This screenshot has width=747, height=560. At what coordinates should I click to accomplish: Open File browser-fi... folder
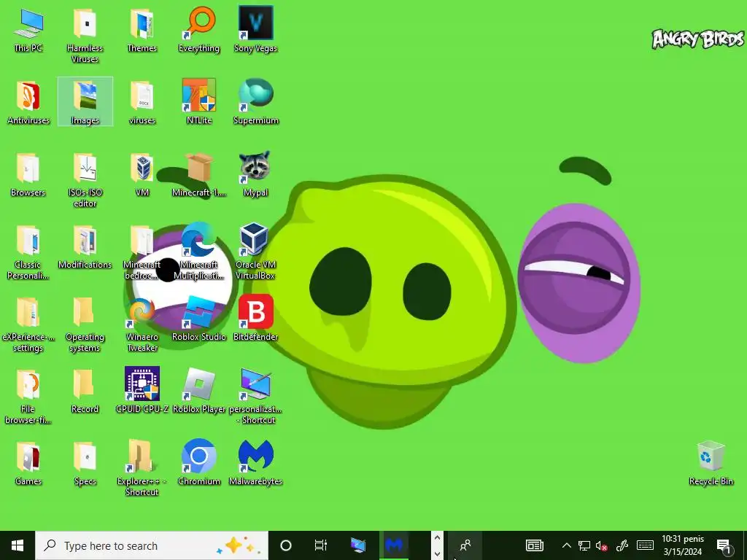28,396
